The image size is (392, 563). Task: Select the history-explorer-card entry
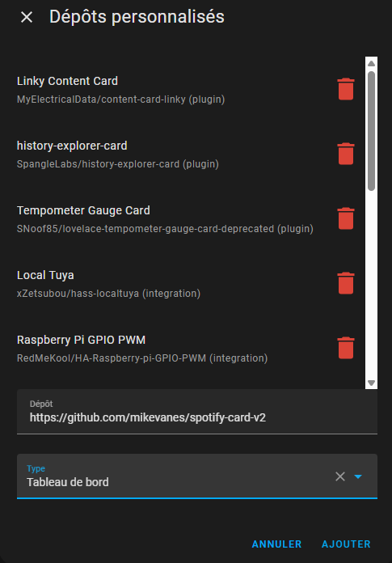tap(173, 154)
